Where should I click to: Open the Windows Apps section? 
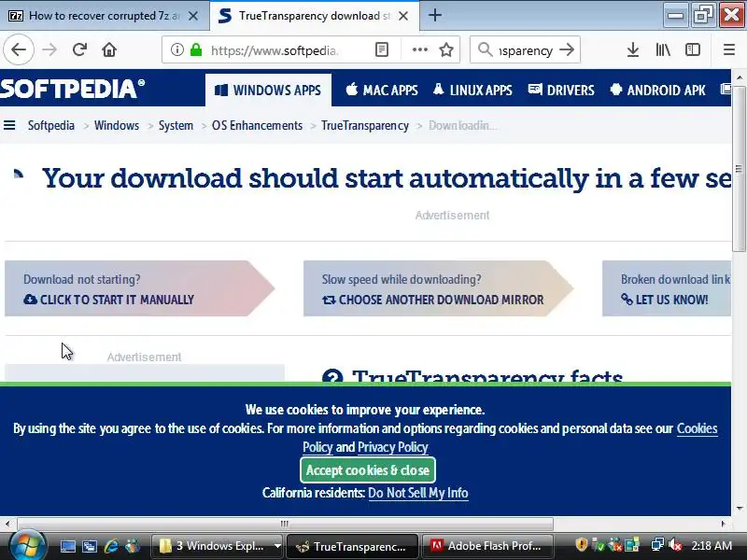268,90
